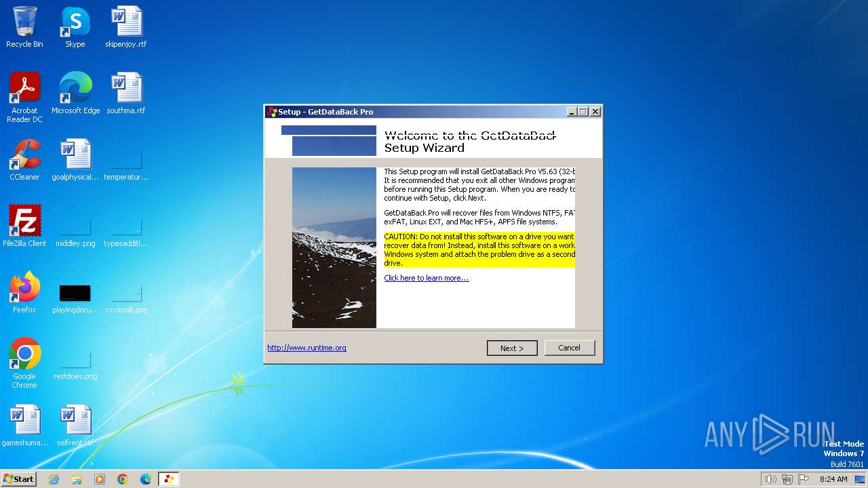Open Windows Explorer folder in taskbar
This screenshot has height=488, width=868.
tap(77, 479)
